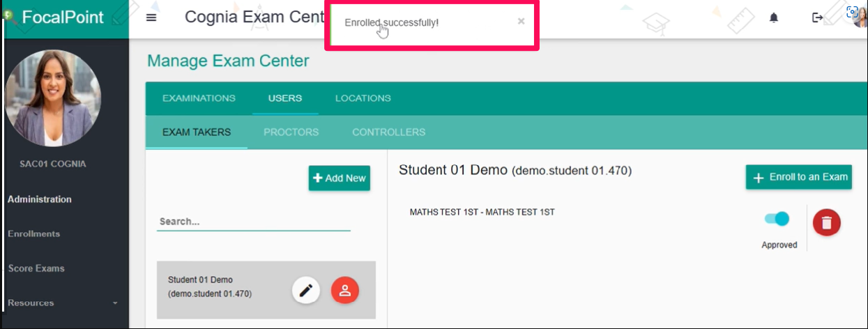This screenshot has height=329, width=868.
Task: Open the LOCATIONS tab
Action: pyautogui.click(x=363, y=98)
